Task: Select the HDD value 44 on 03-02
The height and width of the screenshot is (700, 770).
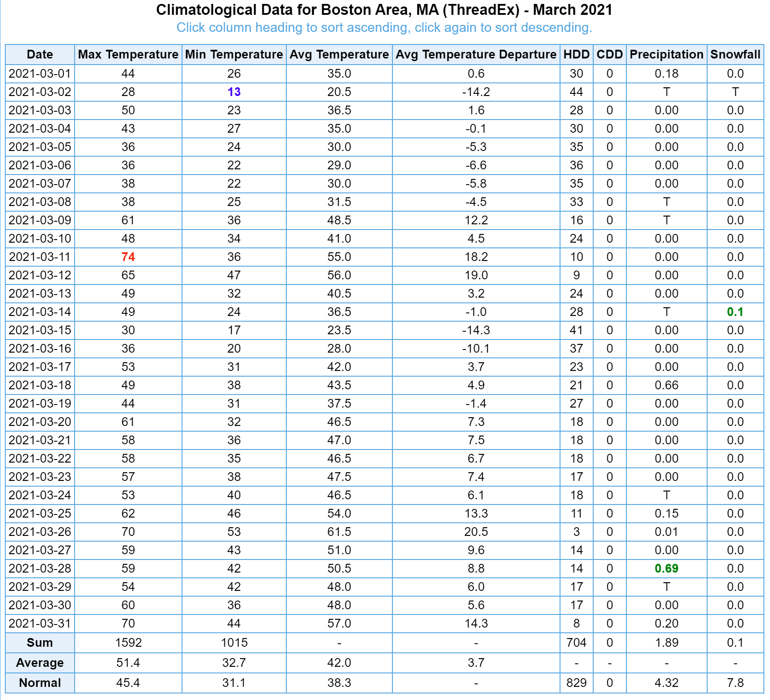Action: 576,92
